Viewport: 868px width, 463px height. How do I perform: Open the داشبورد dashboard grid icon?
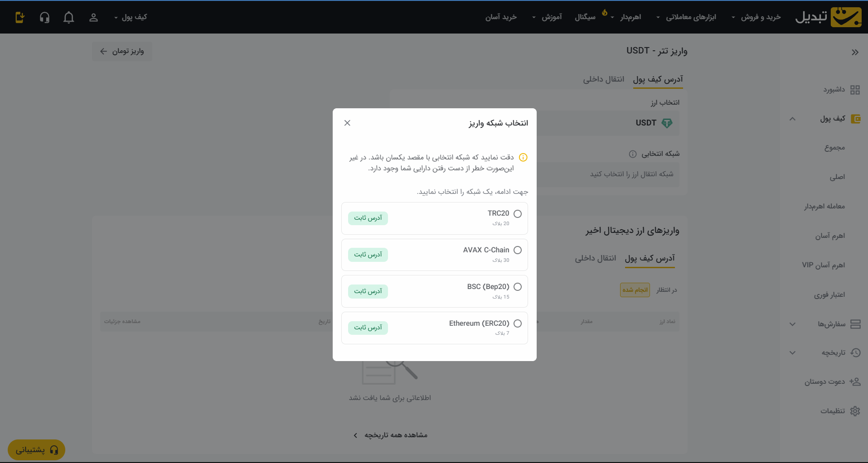(855, 90)
